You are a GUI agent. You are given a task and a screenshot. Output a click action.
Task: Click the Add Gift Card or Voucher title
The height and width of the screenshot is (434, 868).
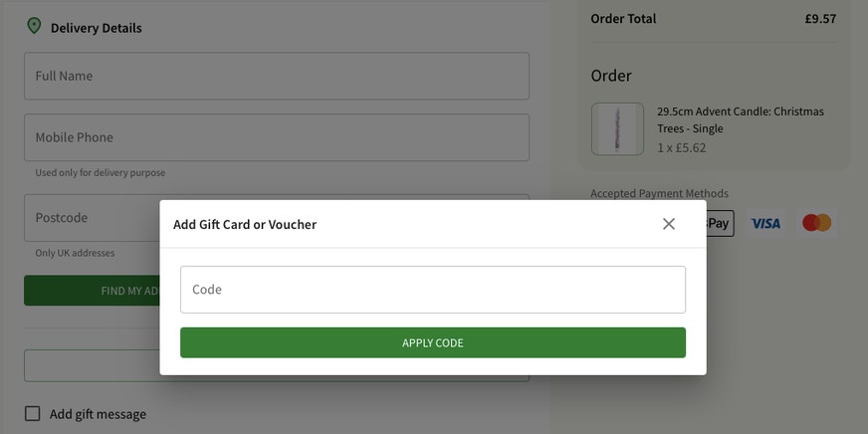coord(245,224)
